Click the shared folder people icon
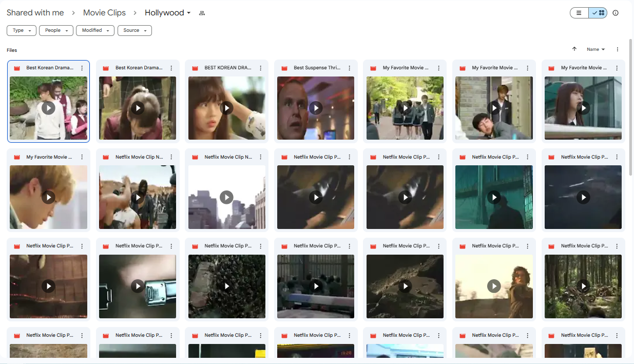The image size is (634, 364). point(202,13)
